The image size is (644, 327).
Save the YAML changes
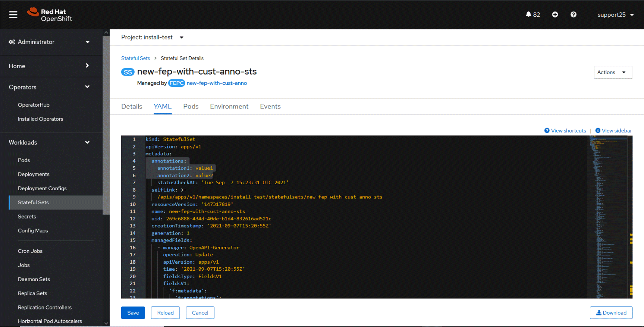[x=133, y=313]
